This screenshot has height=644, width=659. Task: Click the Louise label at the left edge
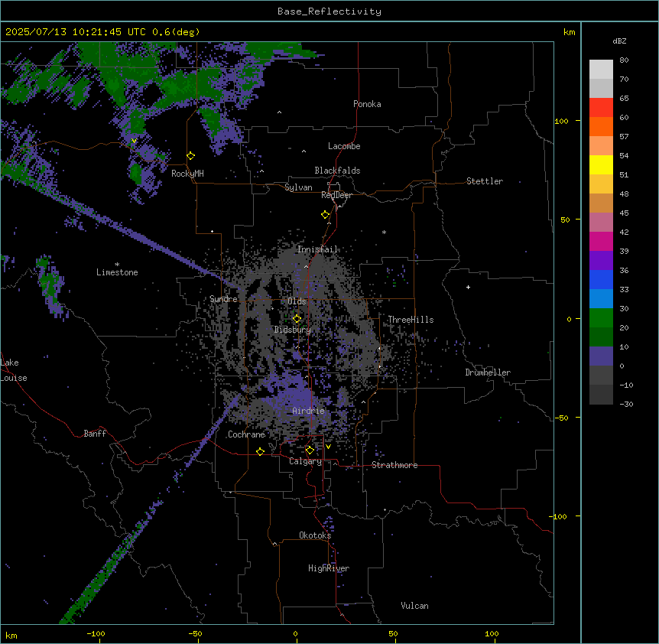click(14, 378)
